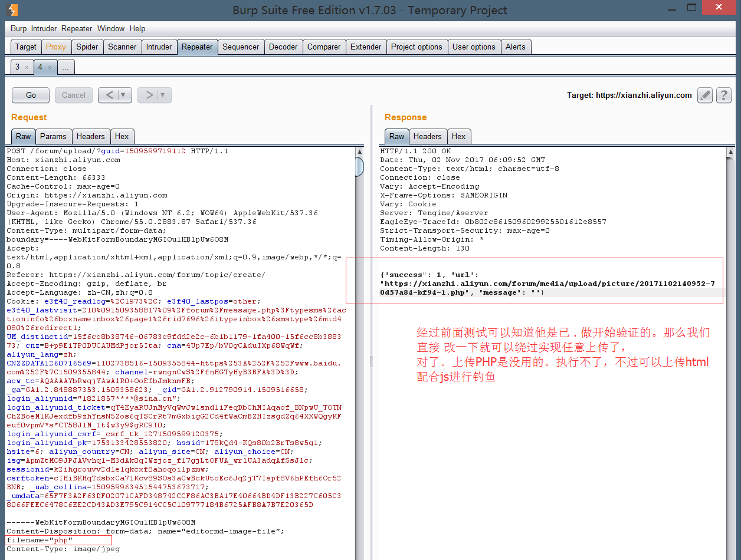Click the Referer header line in request
This screenshot has height=560, width=741.
pos(136,275)
